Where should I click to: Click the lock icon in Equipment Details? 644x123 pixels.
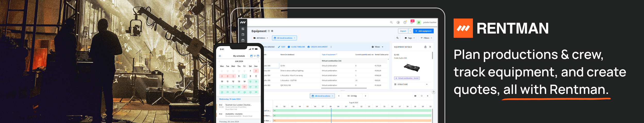pyautogui.click(x=425, y=47)
